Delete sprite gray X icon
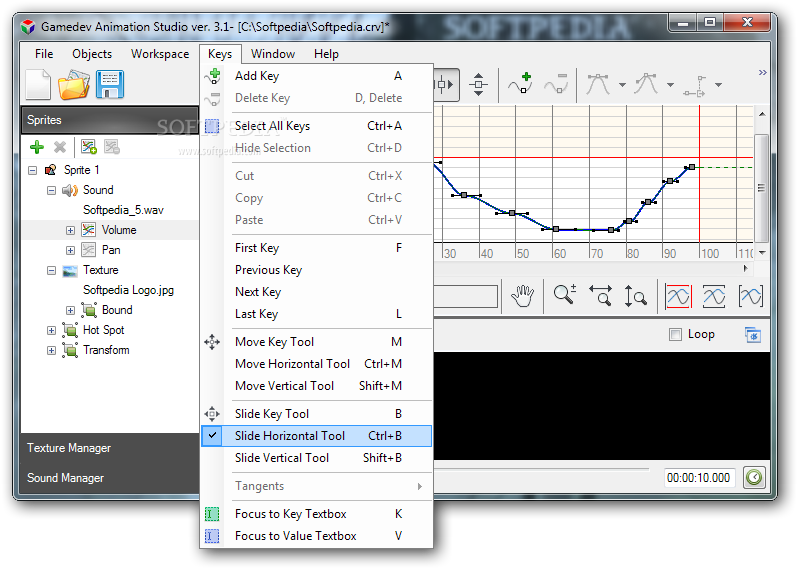 tap(60, 148)
